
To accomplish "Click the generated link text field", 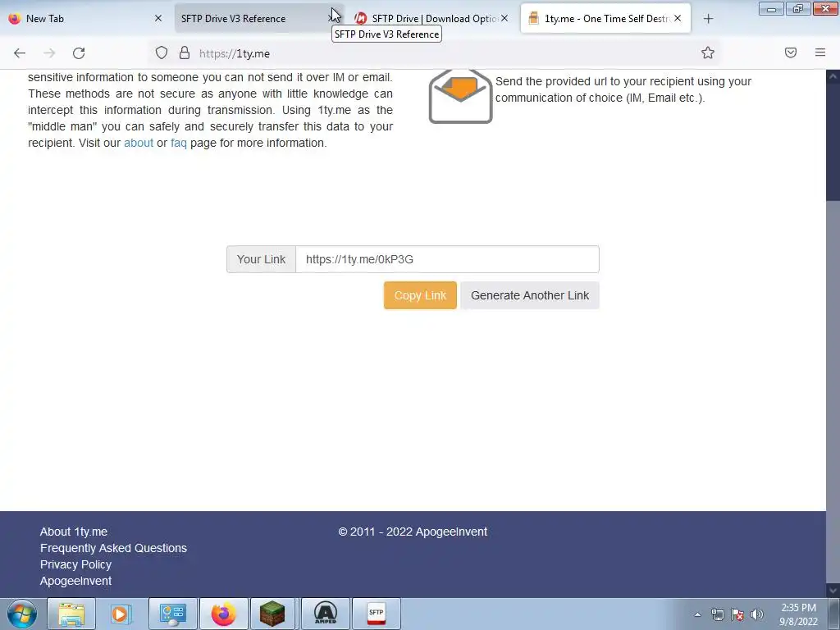I will (x=447, y=259).
